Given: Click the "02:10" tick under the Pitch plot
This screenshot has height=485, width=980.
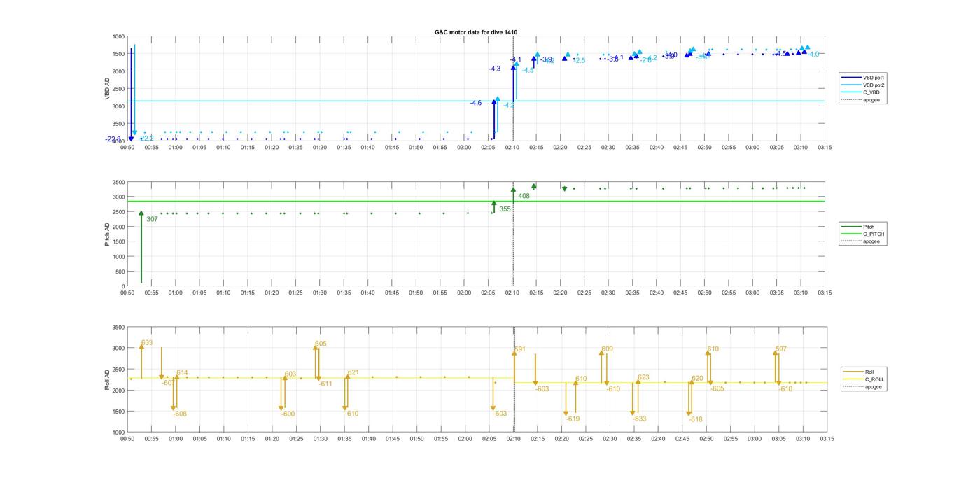Looking at the screenshot, I should click(512, 293).
